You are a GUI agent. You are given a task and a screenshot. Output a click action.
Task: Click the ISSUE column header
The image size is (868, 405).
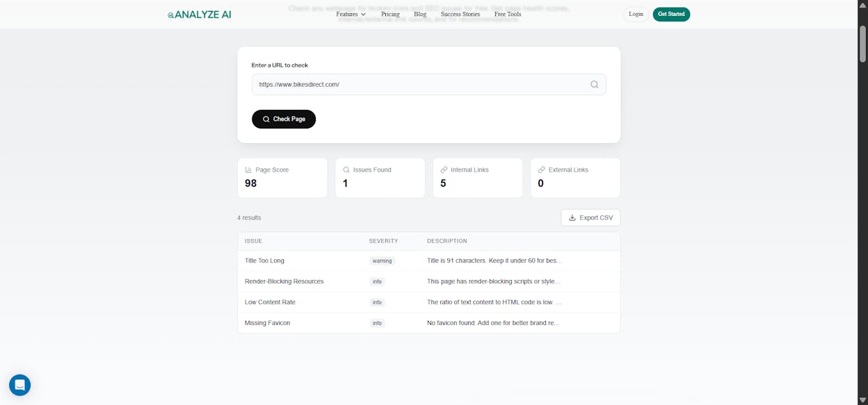pyautogui.click(x=253, y=241)
